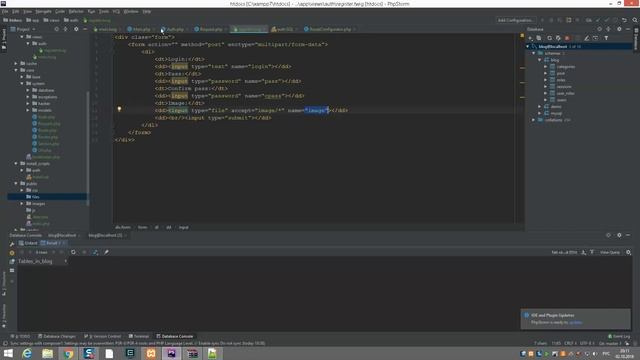
Task: Click the duplicate data source icon
Action: point(539,38)
